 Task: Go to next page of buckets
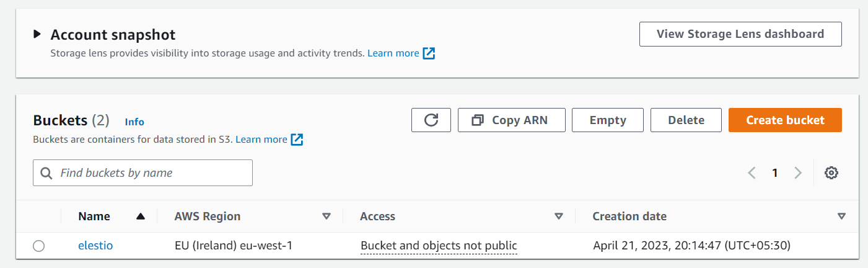pyautogui.click(x=798, y=173)
